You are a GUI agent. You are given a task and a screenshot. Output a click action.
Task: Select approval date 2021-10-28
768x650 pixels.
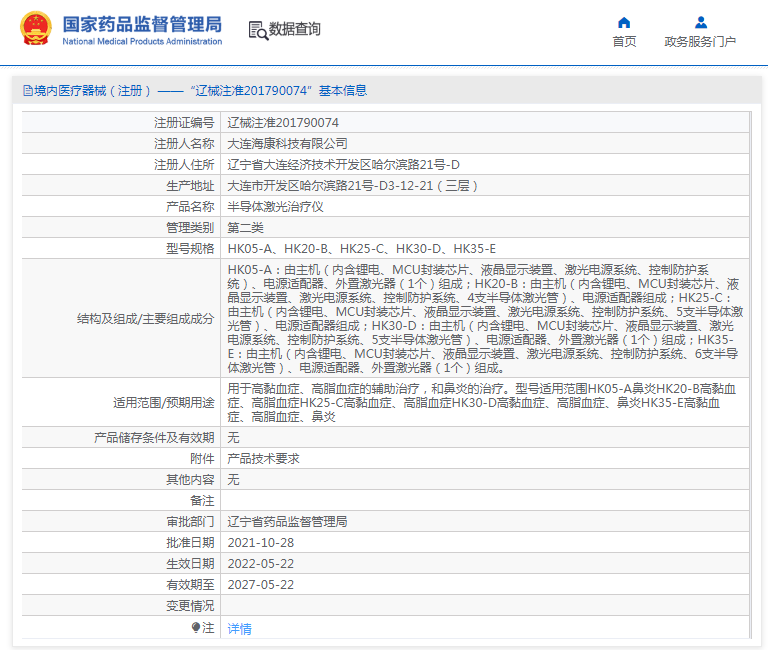pos(261,543)
